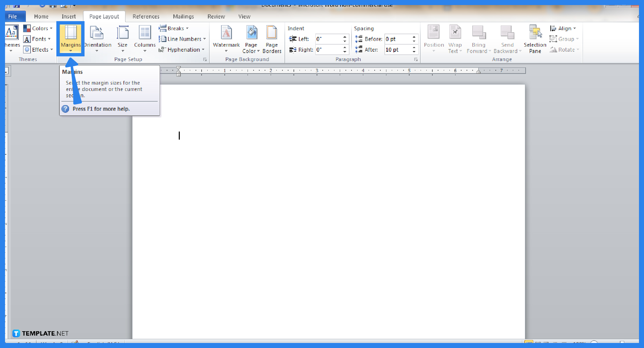Image resolution: width=644 pixels, height=348 pixels.
Task: Open Page Borders settings
Action: pyautogui.click(x=272, y=39)
